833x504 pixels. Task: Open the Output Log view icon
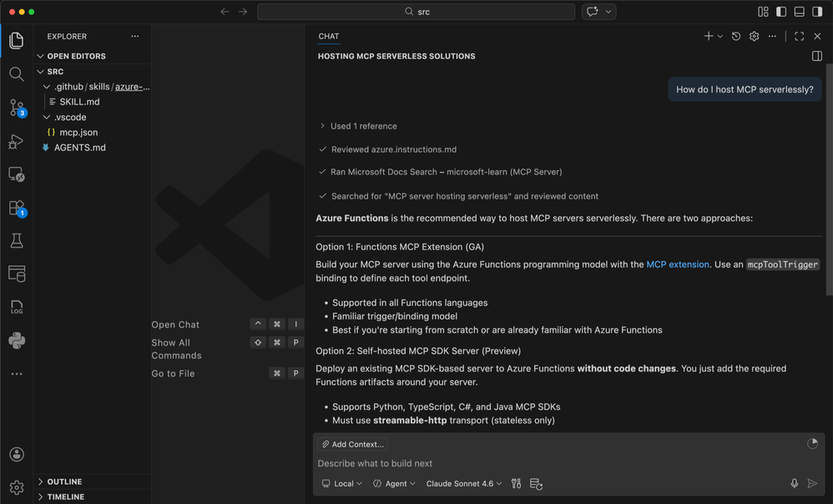point(16,307)
